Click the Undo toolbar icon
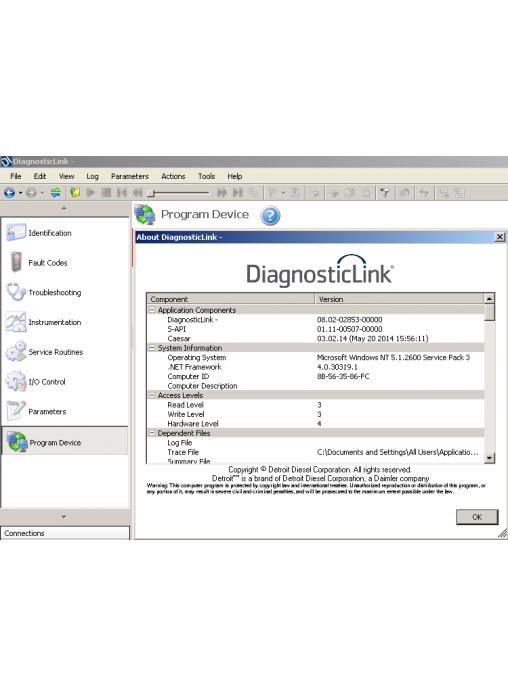Screen dimensions: 508x696 point(405,193)
